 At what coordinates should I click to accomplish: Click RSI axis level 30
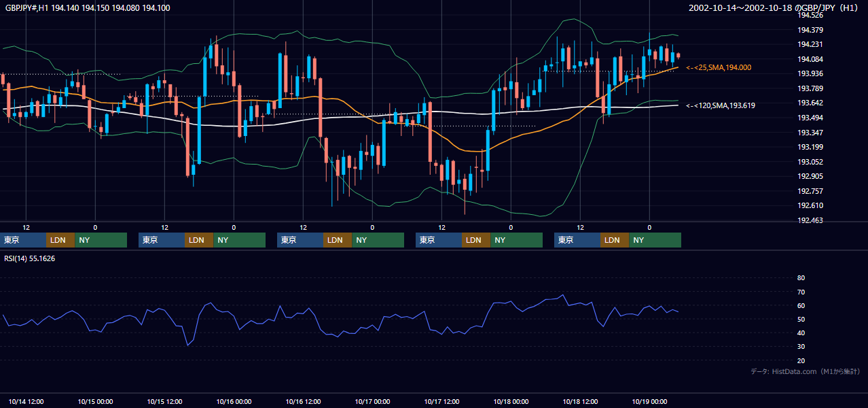[x=801, y=347]
